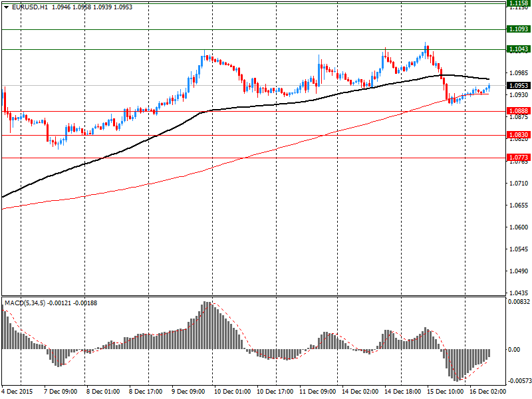Select the green 1.1043 resistance level tag
The height and width of the screenshot is (399, 532).
click(519, 49)
